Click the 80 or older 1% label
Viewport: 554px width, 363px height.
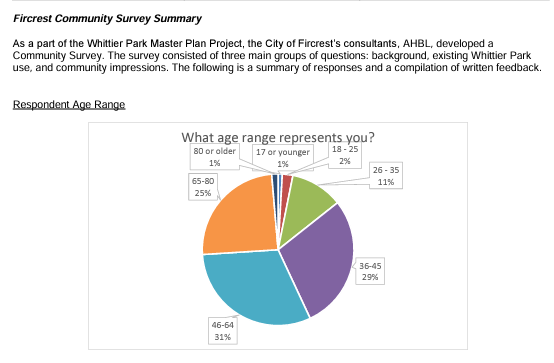(x=214, y=157)
